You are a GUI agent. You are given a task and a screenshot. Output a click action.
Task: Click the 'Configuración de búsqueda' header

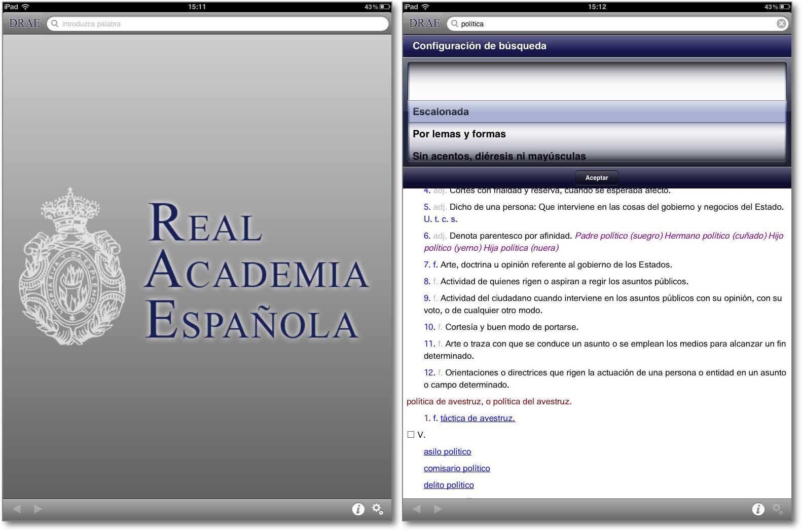(x=597, y=46)
